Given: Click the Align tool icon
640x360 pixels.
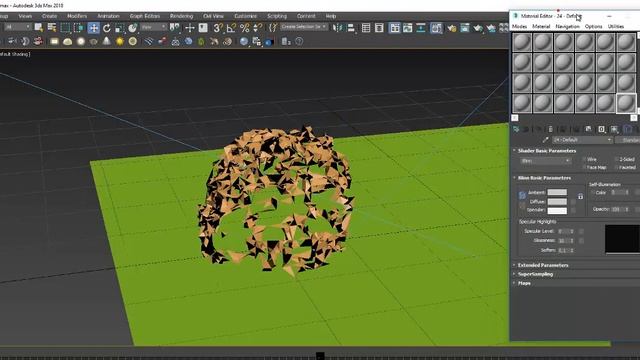Looking at the screenshot, I should click(x=351, y=28).
